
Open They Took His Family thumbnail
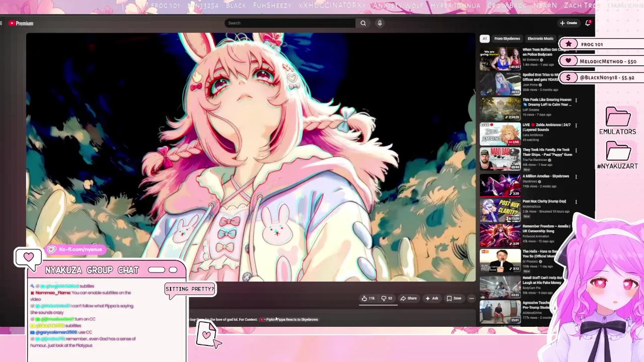(x=500, y=159)
